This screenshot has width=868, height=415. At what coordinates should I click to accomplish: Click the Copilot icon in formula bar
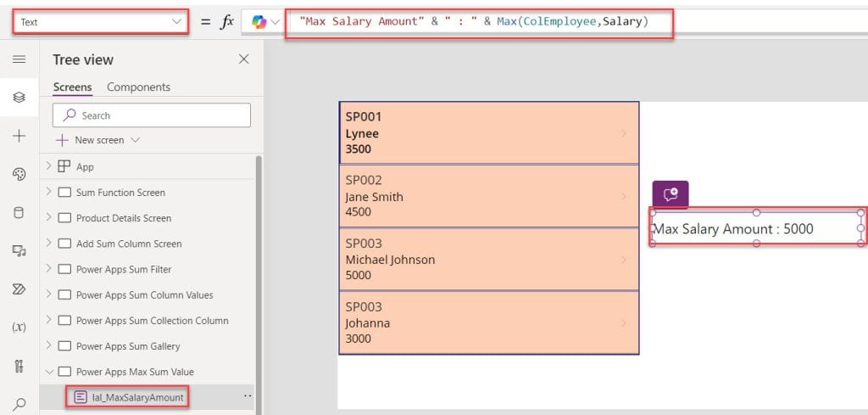click(259, 21)
